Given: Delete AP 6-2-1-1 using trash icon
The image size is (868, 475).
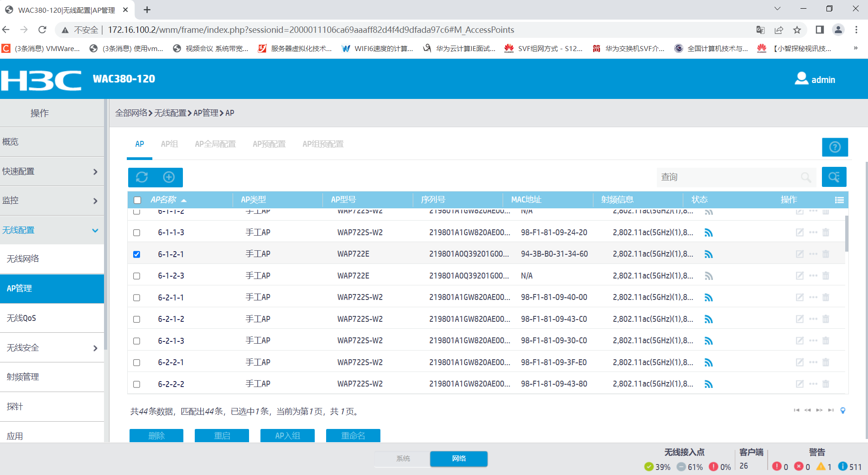Looking at the screenshot, I should (826, 297).
